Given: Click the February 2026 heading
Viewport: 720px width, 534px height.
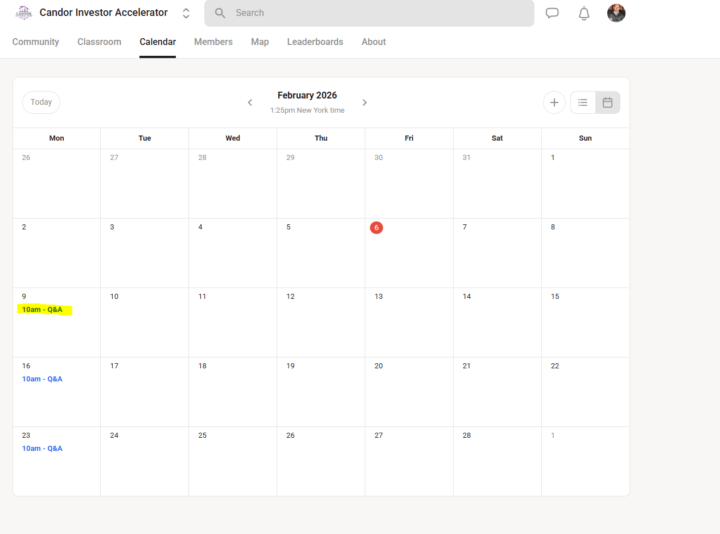Looking at the screenshot, I should click(307, 95).
